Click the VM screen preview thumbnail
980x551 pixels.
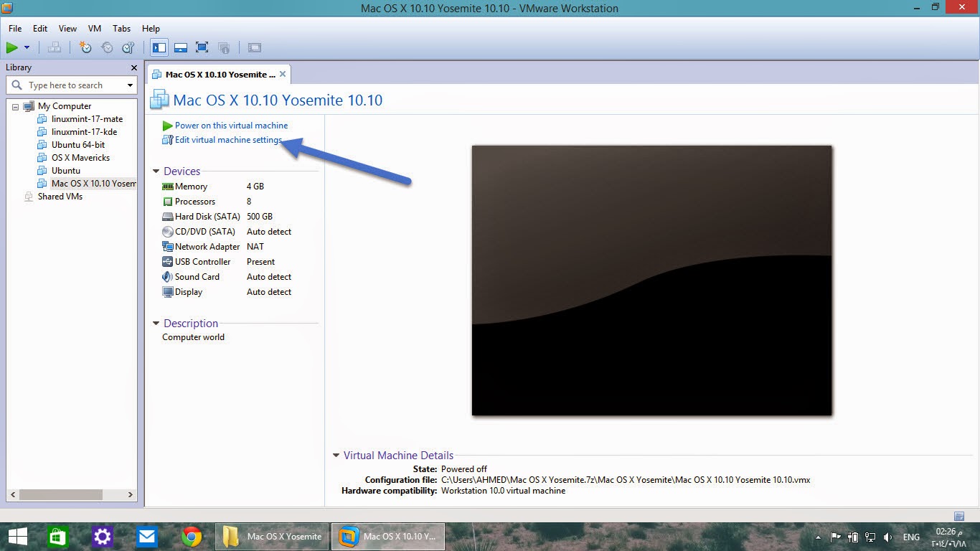(652, 281)
